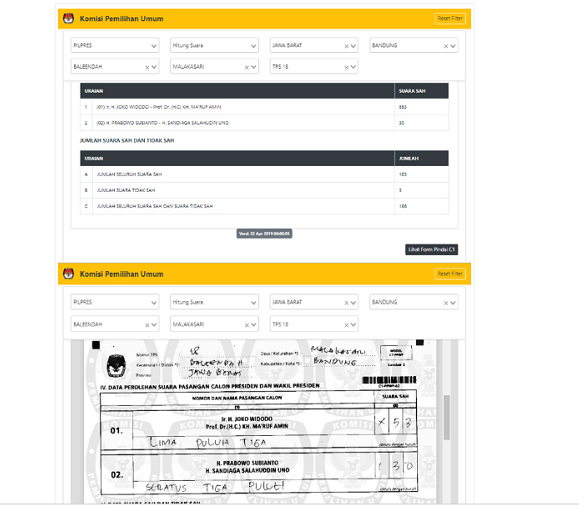This screenshot has height=505, width=579.
Task: Click the Komisi Pemilihan Umum title in top header
Action: 121,18
